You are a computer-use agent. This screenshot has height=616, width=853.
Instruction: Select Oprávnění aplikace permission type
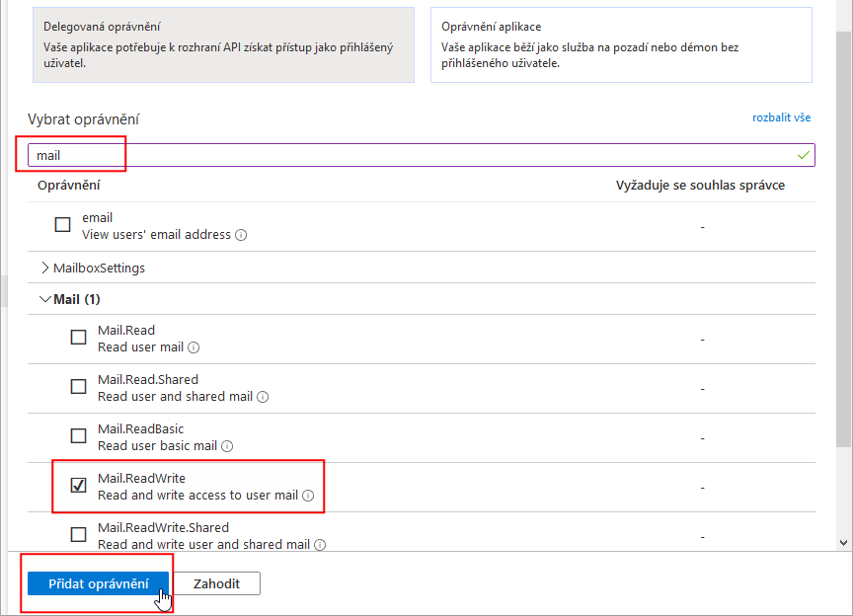pyautogui.click(x=620, y=44)
